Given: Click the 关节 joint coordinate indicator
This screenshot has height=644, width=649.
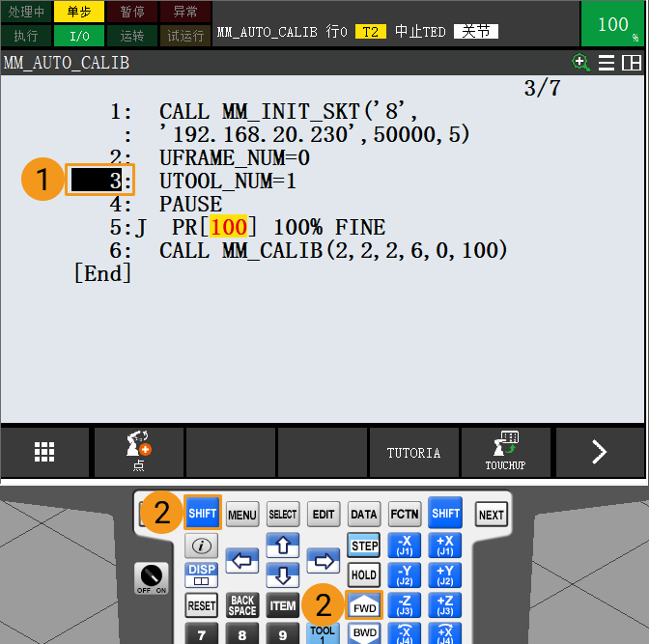Looking at the screenshot, I should click(476, 32).
